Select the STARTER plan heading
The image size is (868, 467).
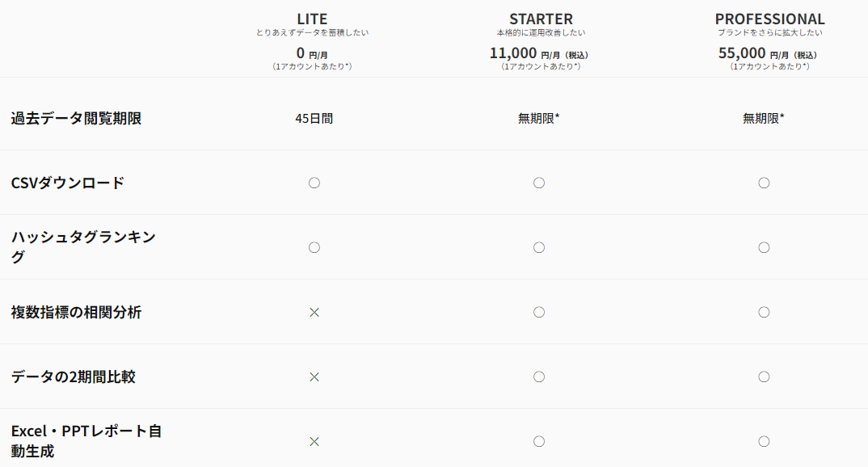click(x=541, y=19)
